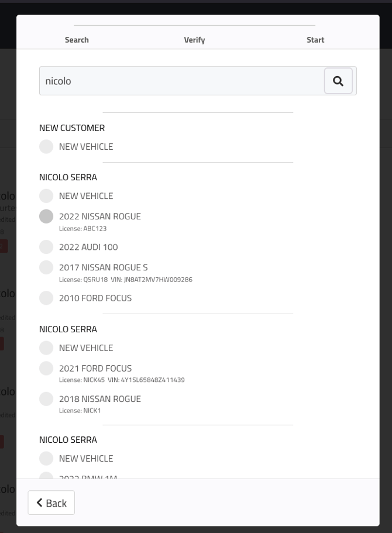392x533 pixels.
Task: Click the Back button
Action: click(x=51, y=503)
